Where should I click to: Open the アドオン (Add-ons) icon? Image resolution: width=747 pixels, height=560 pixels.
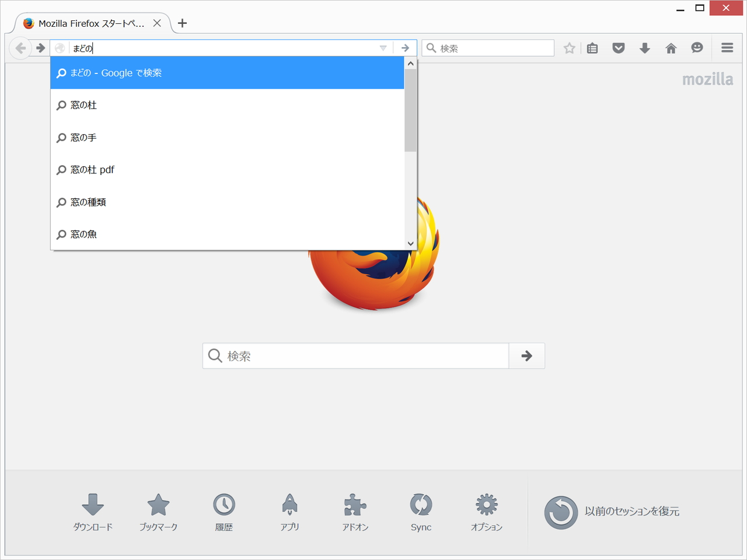(x=355, y=503)
